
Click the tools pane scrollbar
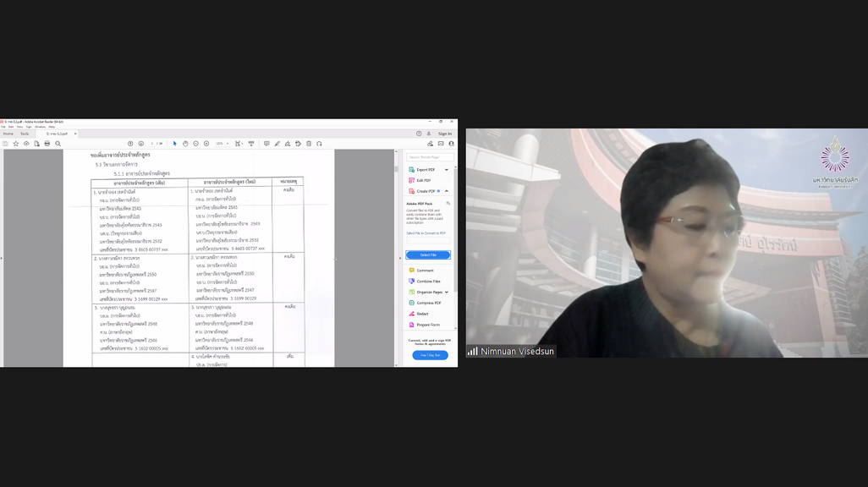tap(456, 230)
